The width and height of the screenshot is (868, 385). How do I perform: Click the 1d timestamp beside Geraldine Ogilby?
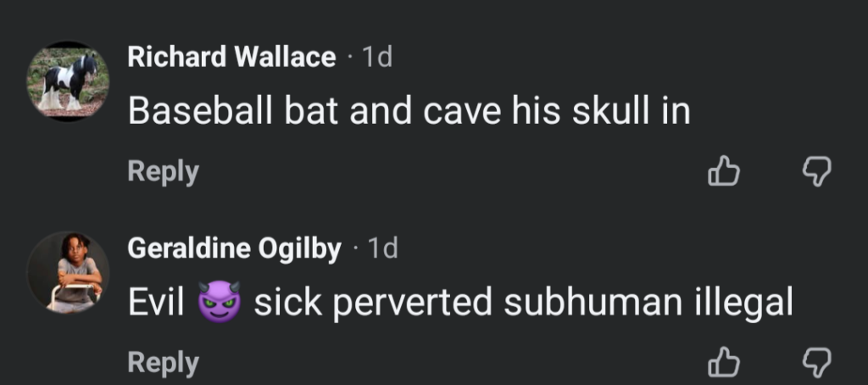(381, 248)
